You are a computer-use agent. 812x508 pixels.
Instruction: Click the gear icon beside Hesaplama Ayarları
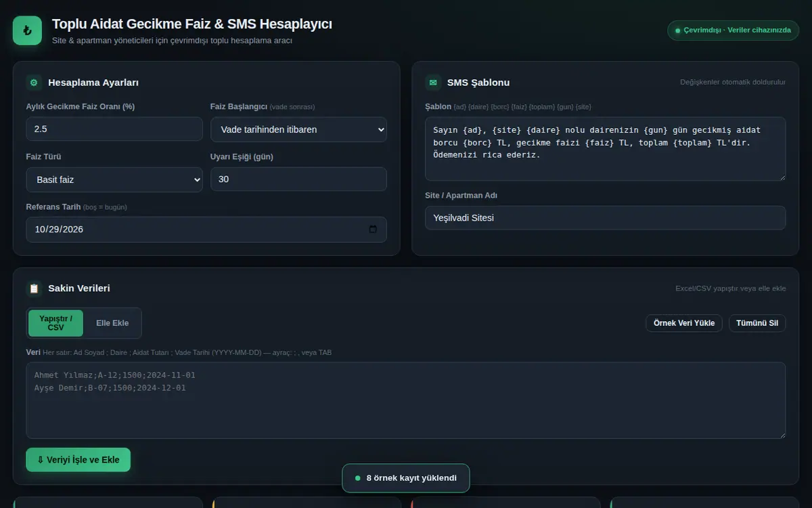pos(34,83)
